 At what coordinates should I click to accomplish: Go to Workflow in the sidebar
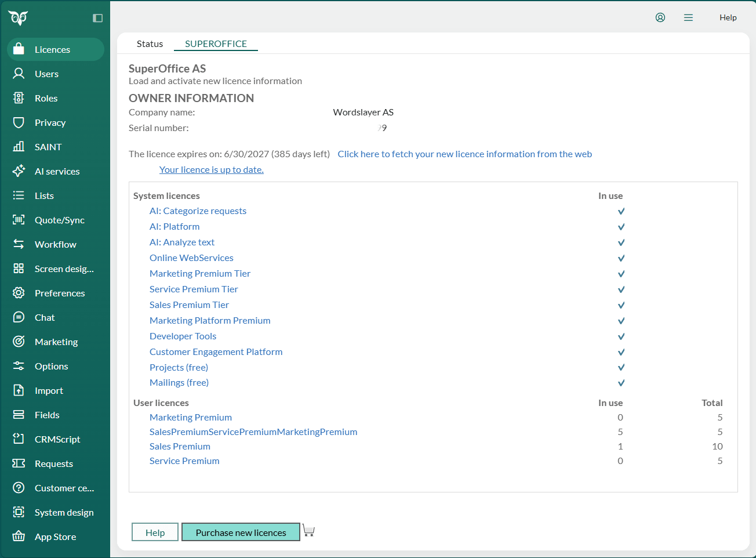pyautogui.click(x=55, y=244)
